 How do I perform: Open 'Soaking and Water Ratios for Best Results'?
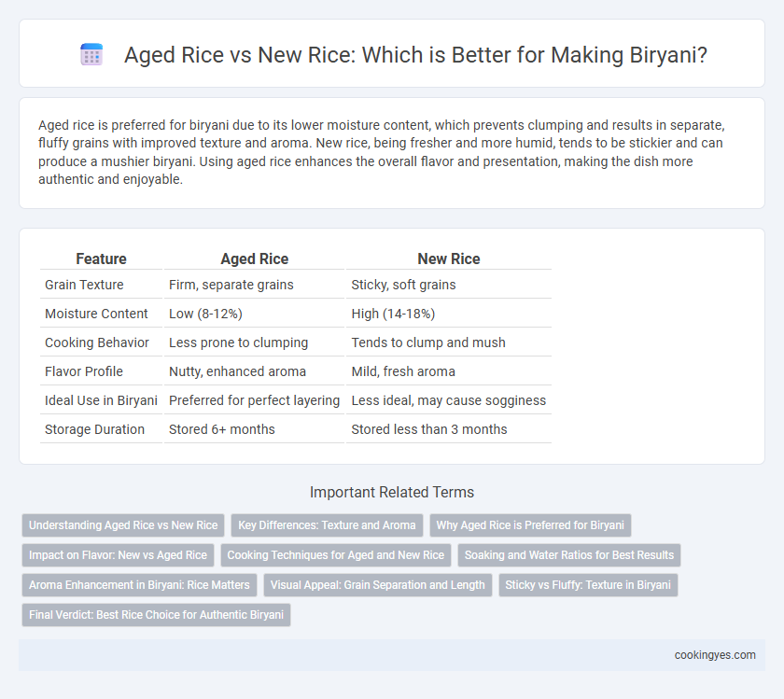point(569,555)
